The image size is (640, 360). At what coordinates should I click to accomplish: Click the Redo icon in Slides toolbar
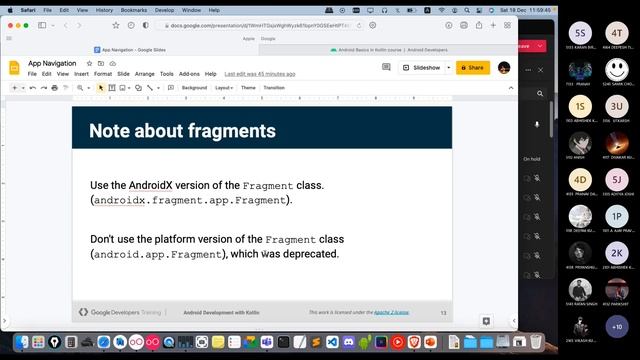[x=44, y=88]
